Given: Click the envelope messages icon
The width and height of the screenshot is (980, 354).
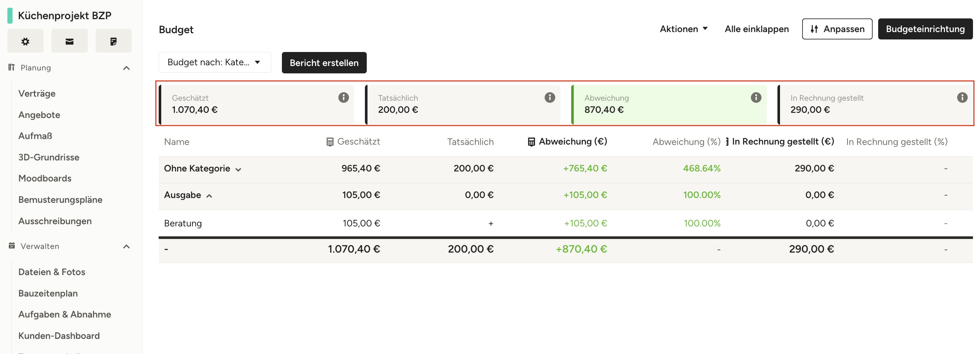Looking at the screenshot, I should tap(69, 41).
